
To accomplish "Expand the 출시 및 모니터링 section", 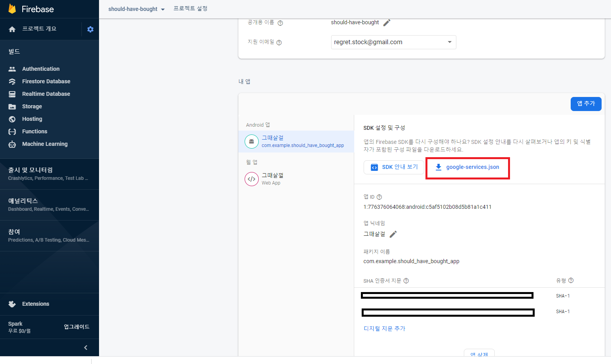I will click(49, 174).
